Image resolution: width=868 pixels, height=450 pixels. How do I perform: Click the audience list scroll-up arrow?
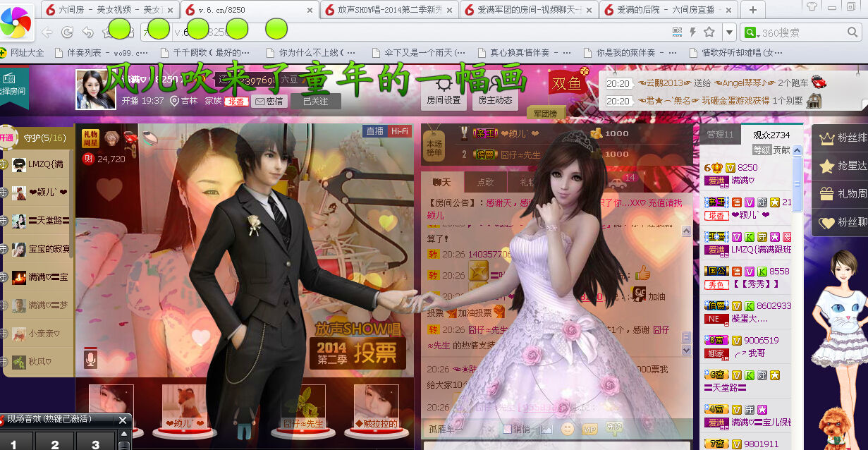[x=797, y=150]
